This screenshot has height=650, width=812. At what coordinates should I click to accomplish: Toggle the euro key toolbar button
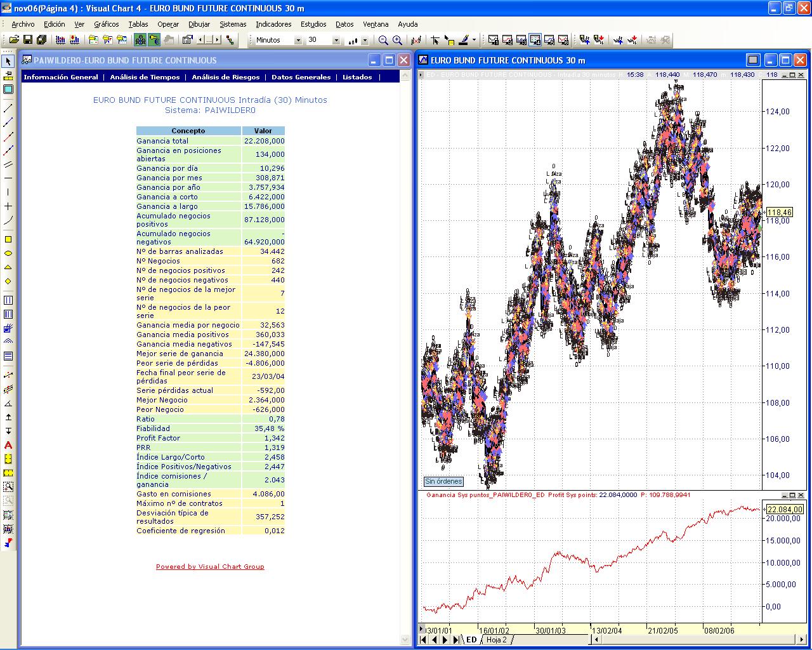pos(154,40)
